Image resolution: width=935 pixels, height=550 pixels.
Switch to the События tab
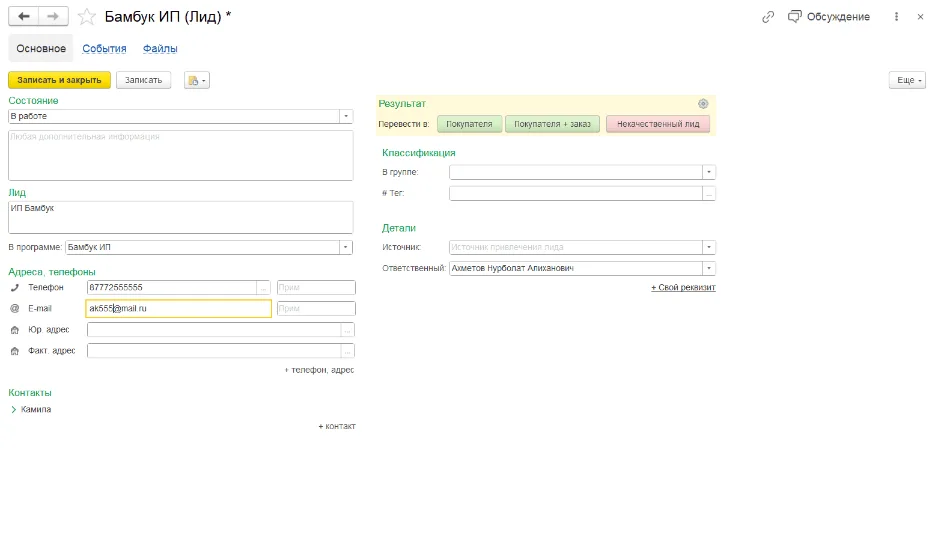click(x=104, y=48)
